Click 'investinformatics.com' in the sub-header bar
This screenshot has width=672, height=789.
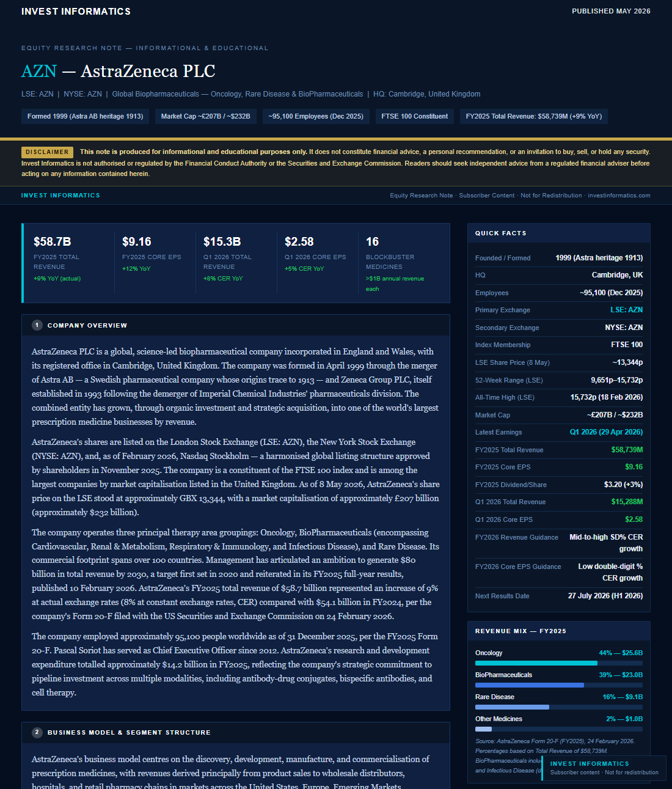click(x=619, y=196)
